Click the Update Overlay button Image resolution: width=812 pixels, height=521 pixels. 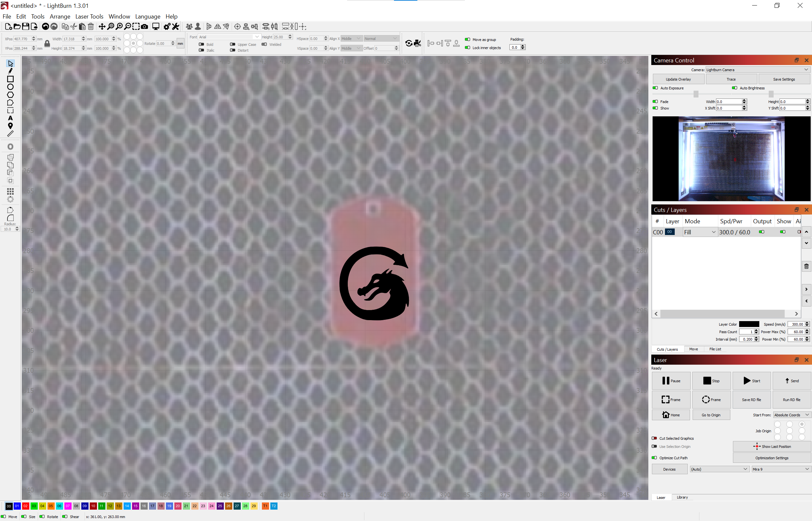(x=678, y=79)
